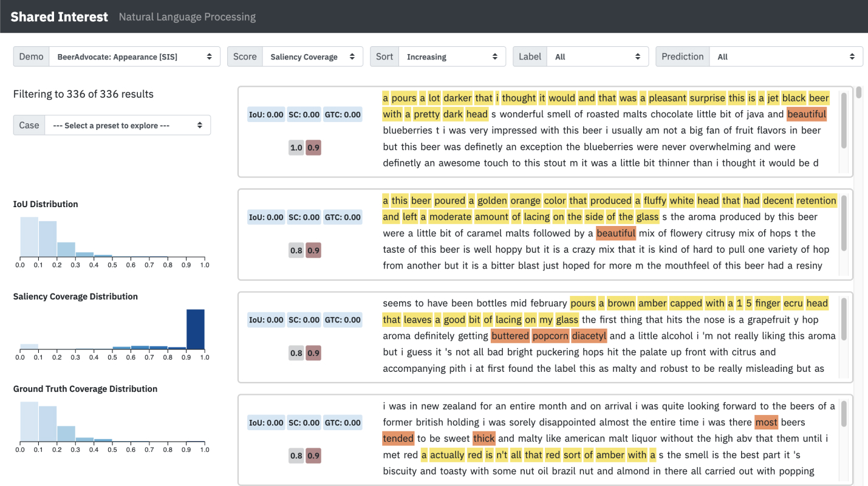Click the Natural Language Processing header label
Image resolution: width=868 pixels, height=486 pixels.
186,16
